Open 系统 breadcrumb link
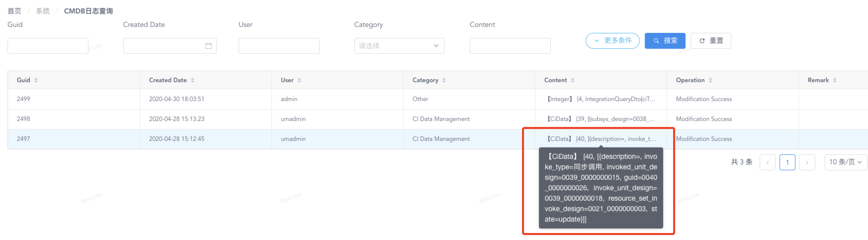The image size is (868, 240). (x=43, y=11)
